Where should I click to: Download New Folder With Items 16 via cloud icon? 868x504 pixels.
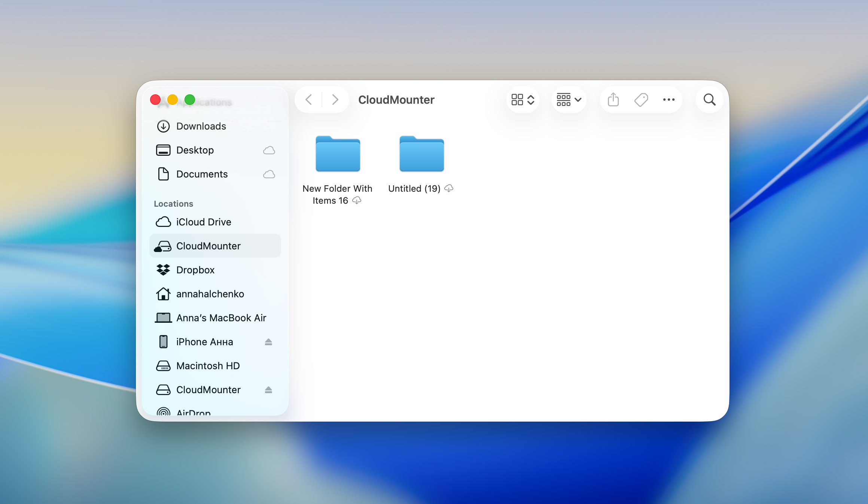(357, 200)
